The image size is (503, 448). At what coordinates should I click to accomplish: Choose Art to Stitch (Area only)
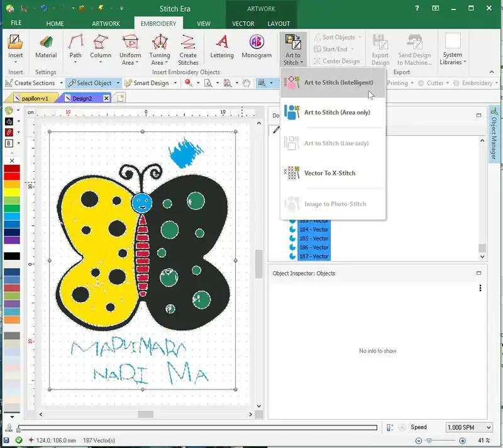click(337, 113)
